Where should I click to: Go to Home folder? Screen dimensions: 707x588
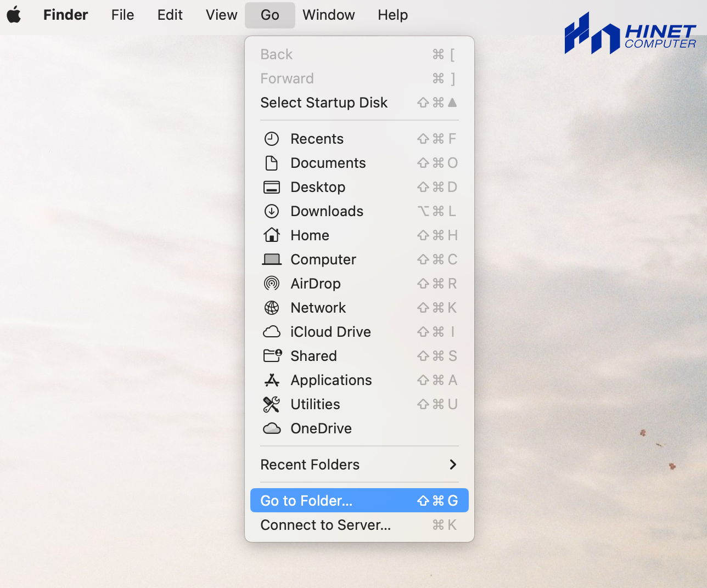coord(360,235)
